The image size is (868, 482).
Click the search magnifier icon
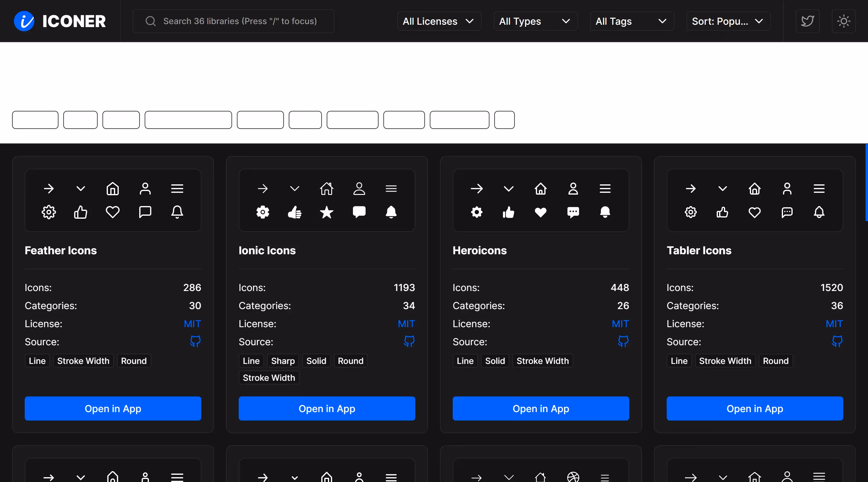pyautogui.click(x=151, y=21)
